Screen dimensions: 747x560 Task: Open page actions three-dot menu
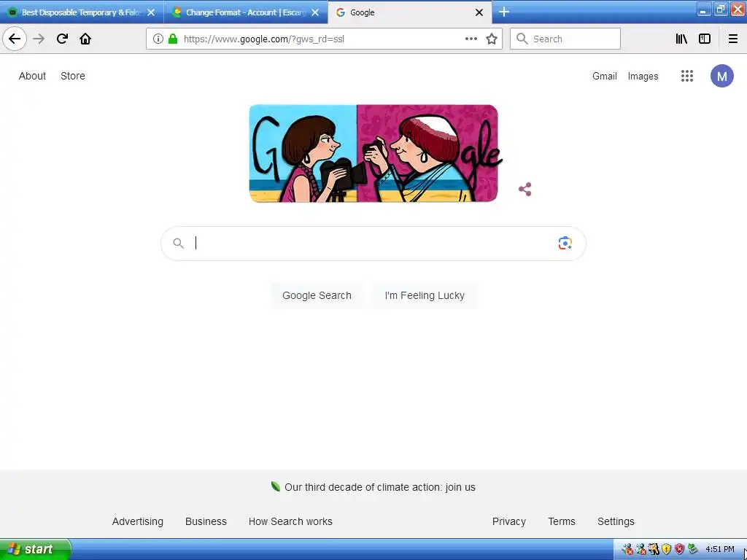471,39
